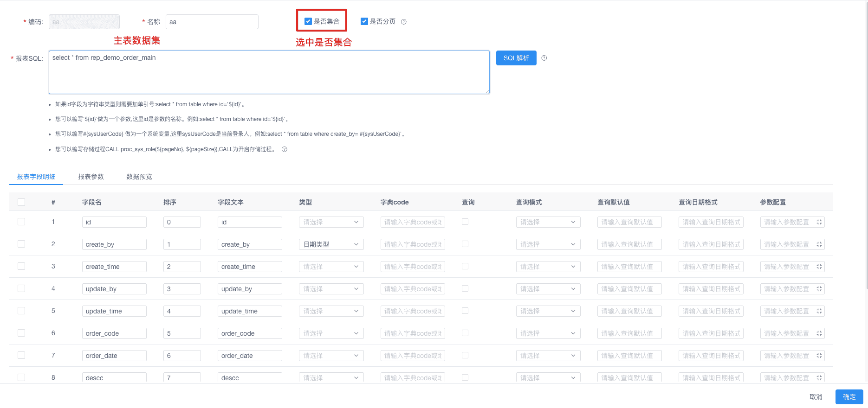Open 类型 dropdown in order_date row

[331, 356]
